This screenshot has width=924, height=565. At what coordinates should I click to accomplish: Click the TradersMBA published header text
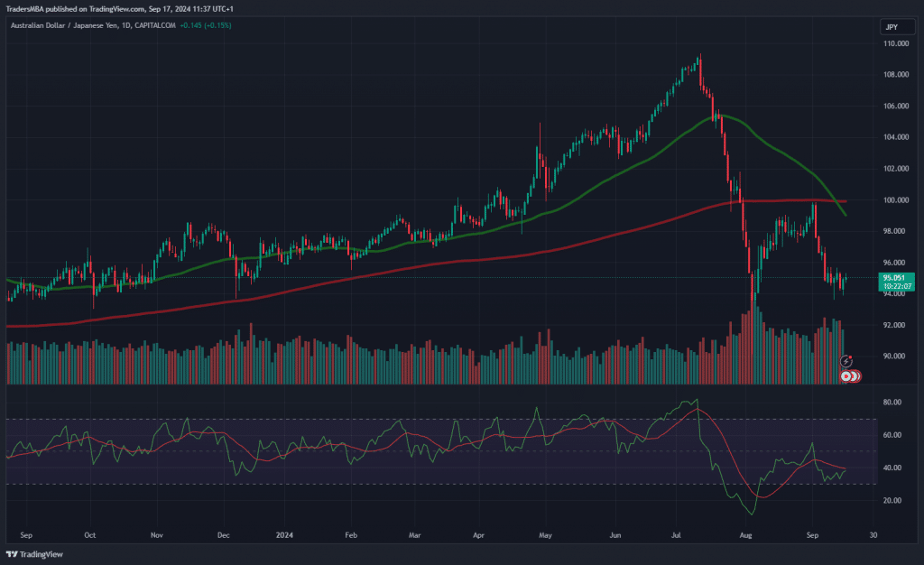(x=117, y=8)
